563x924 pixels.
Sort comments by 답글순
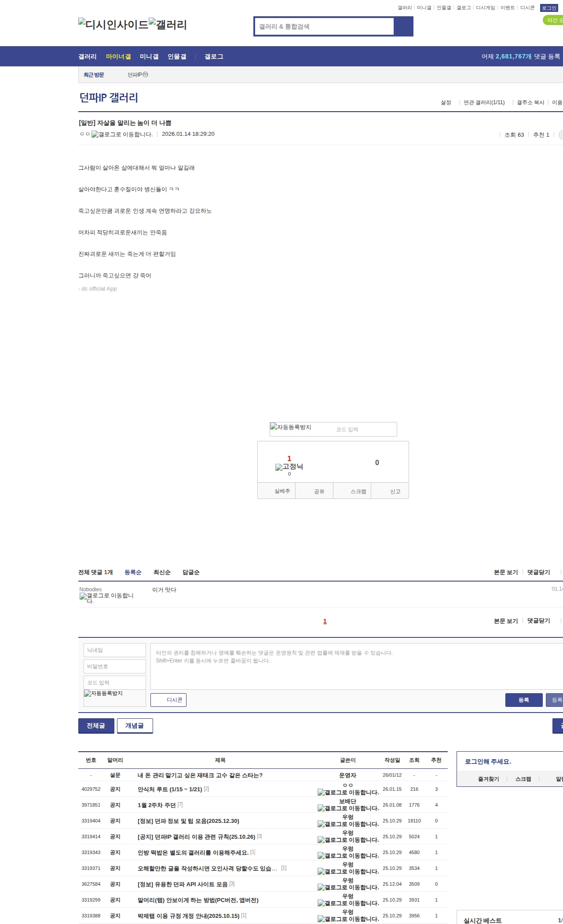coord(191,572)
